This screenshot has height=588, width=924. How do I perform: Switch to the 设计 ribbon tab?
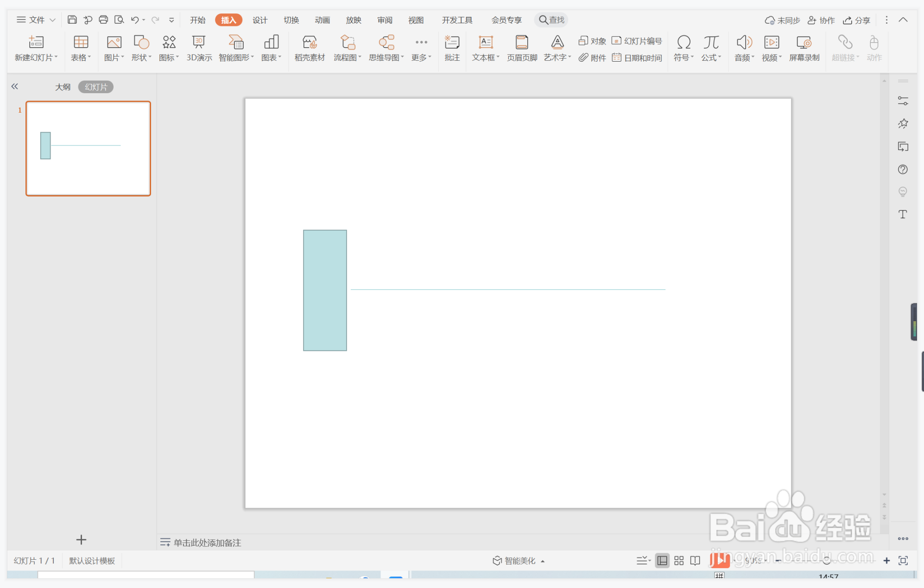coord(259,20)
